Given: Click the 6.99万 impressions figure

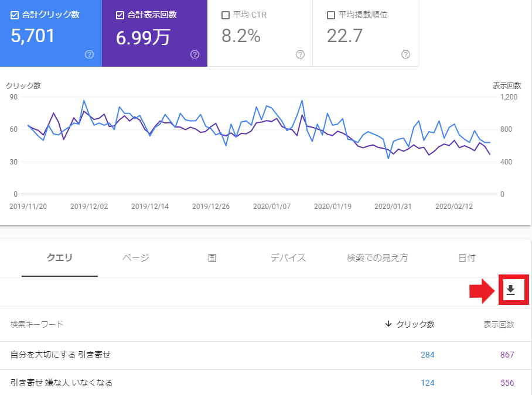Looking at the screenshot, I should [143, 37].
